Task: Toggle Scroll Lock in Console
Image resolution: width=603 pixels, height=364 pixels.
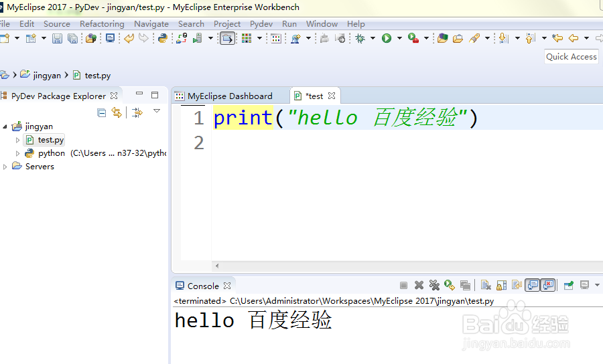Action: pos(501,285)
